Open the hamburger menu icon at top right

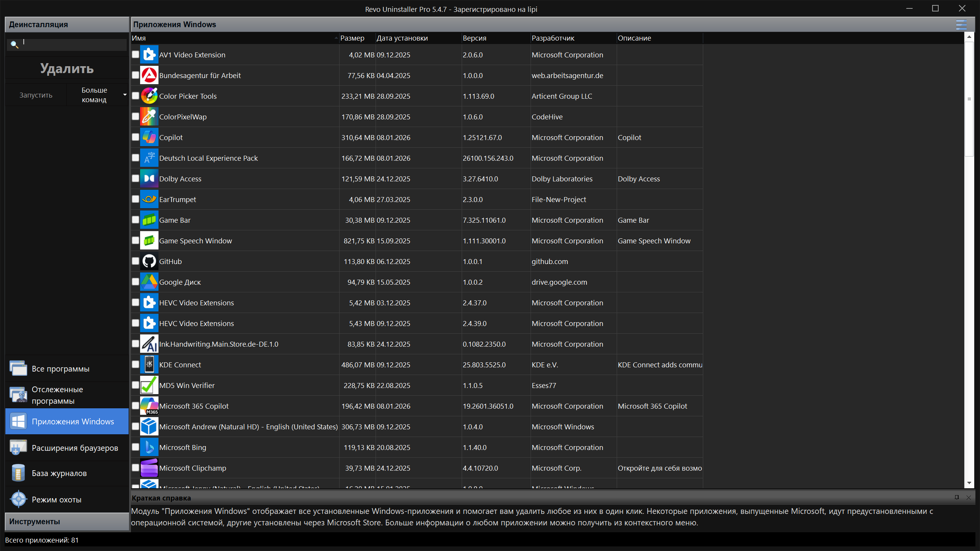coord(961,25)
